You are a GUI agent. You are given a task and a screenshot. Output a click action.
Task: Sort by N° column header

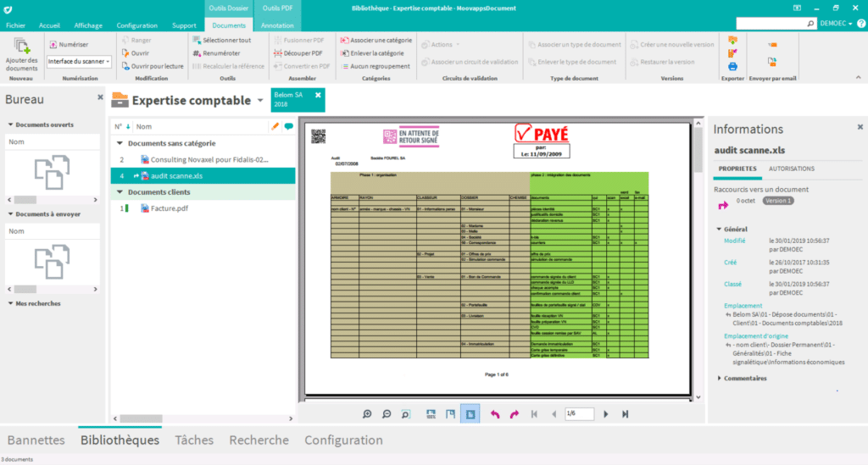coord(118,126)
